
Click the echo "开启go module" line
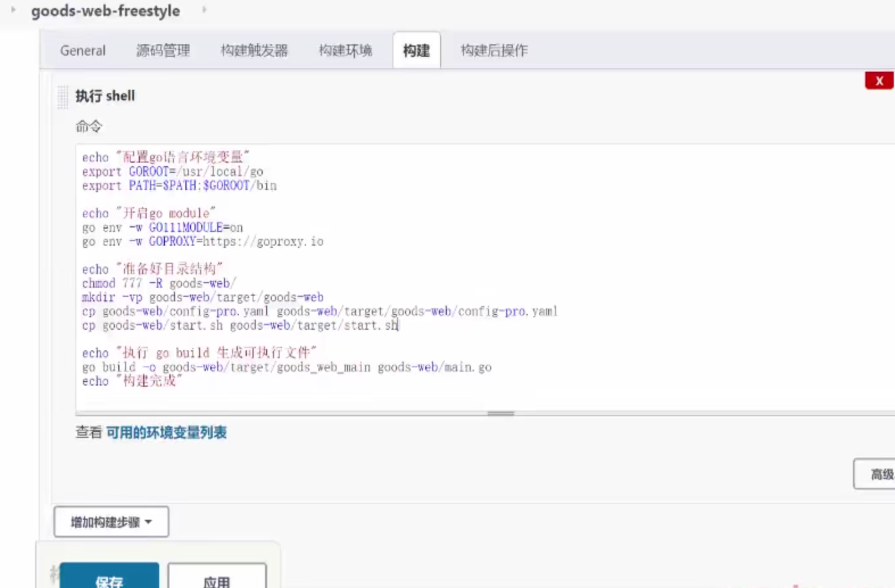tap(149, 213)
